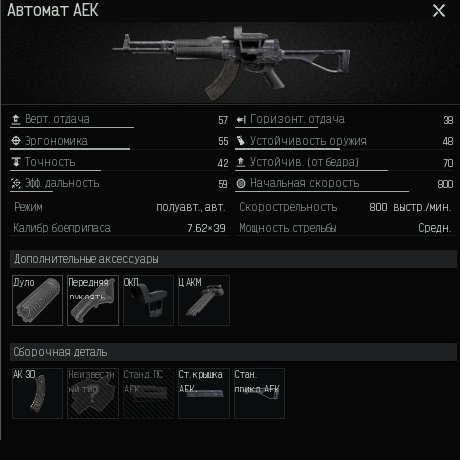Click the Точность accuracy stat label
The width and height of the screenshot is (460, 460).
[x=50, y=162]
